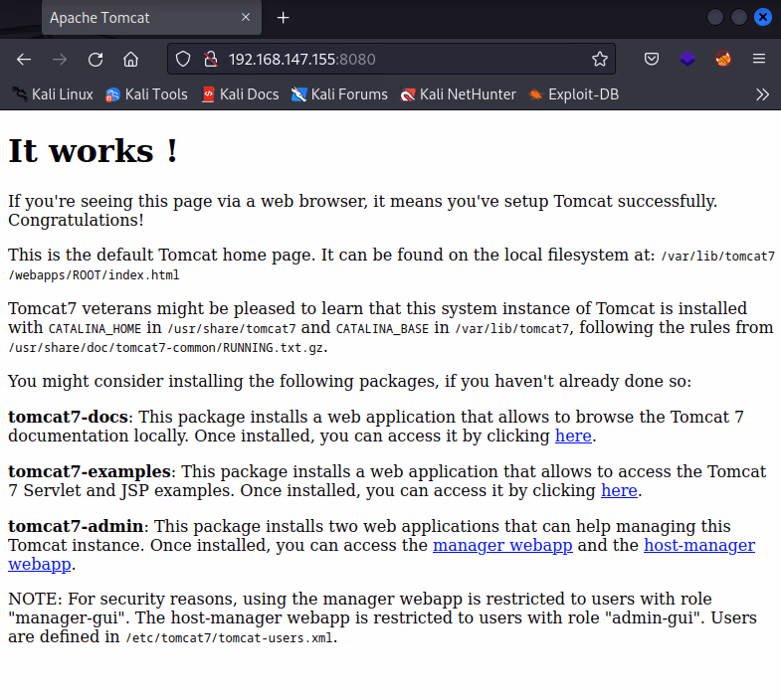Click the purple diamond extension icon
Image resolution: width=781 pixels, height=700 pixels.
coord(687,60)
